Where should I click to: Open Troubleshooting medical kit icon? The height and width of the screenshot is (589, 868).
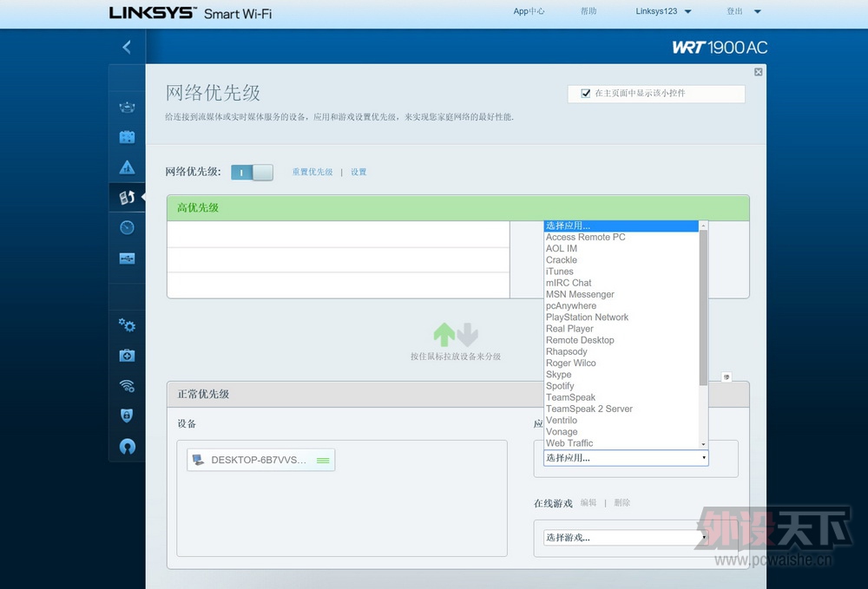click(x=127, y=356)
